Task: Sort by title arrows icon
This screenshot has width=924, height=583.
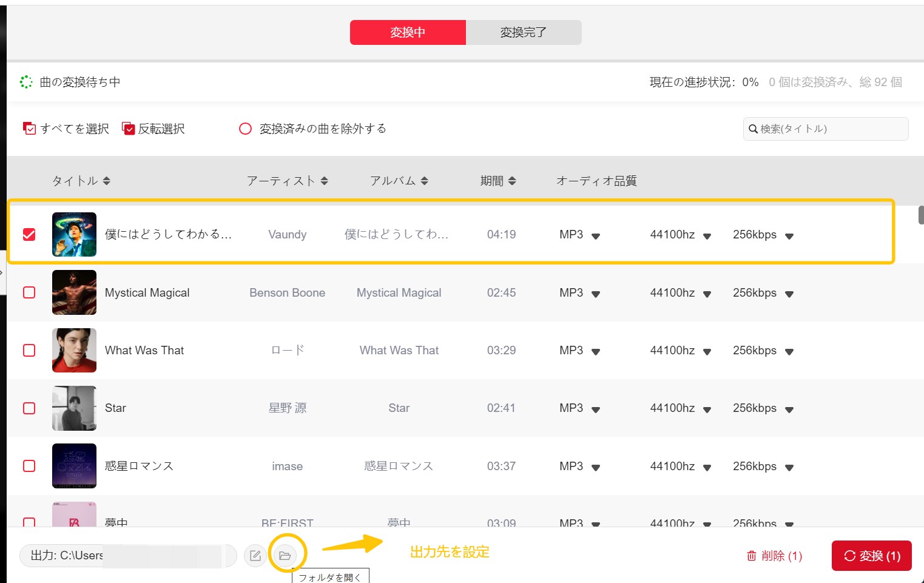Action: pos(107,181)
